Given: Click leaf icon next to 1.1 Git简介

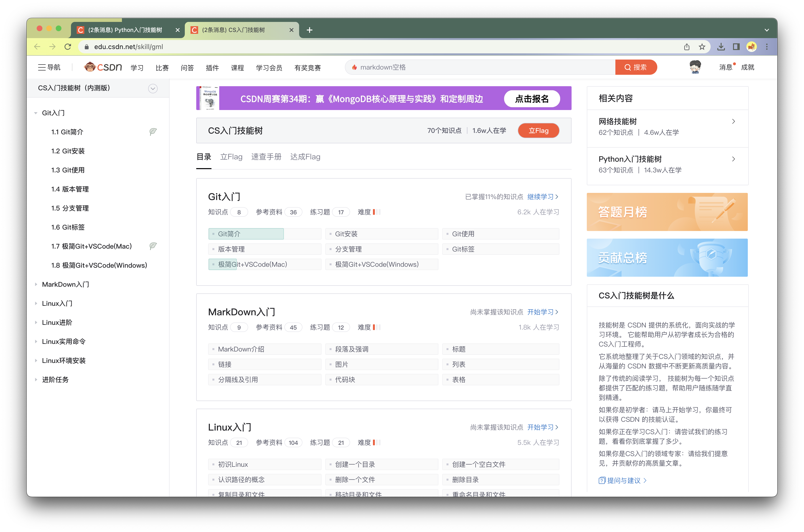Looking at the screenshot, I should pyautogui.click(x=153, y=132).
